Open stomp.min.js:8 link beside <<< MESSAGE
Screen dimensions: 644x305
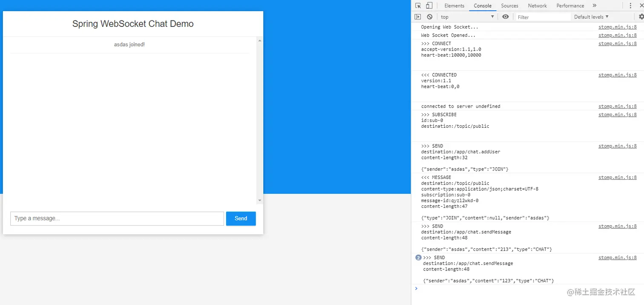coord(618,177)
